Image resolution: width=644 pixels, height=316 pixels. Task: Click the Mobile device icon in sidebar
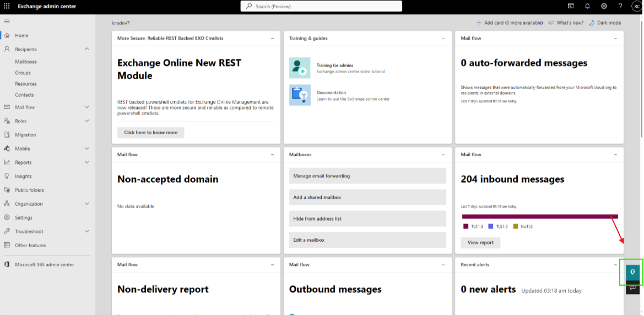tap(7, 149)
